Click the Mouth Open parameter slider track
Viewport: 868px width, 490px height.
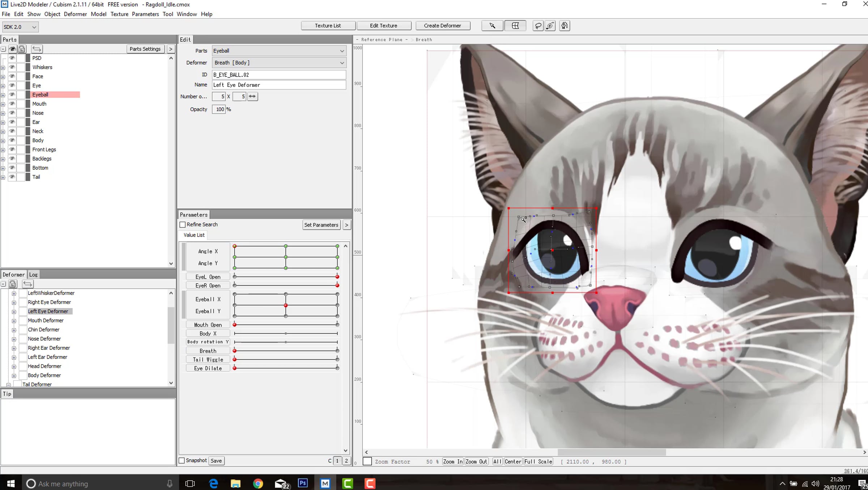click(x=286, y=325)
